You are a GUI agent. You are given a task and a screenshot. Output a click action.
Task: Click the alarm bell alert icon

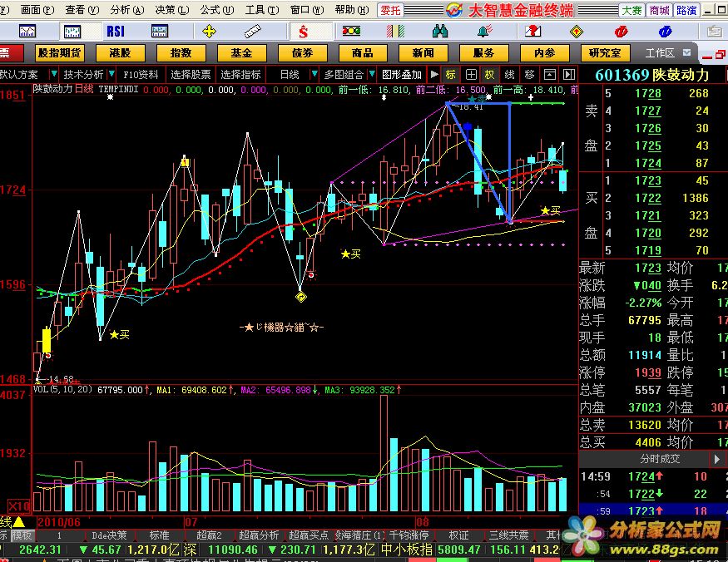coord(485,31)
